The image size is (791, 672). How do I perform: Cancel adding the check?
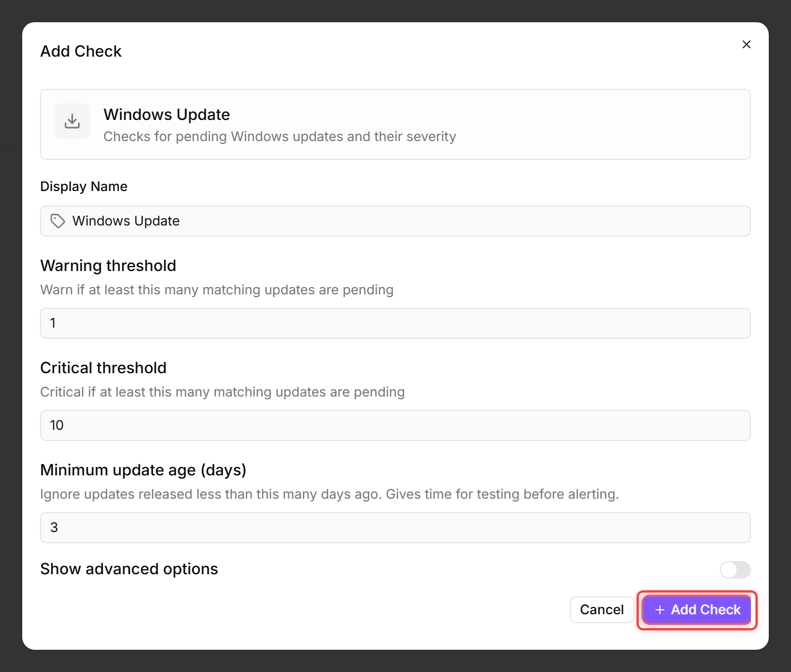pyautogui.click(x=602, y=610)
